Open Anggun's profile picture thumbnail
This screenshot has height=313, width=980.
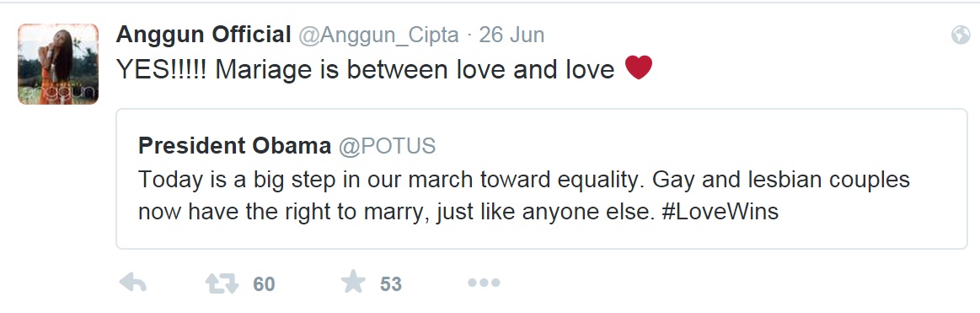click(x=58, y=64)
